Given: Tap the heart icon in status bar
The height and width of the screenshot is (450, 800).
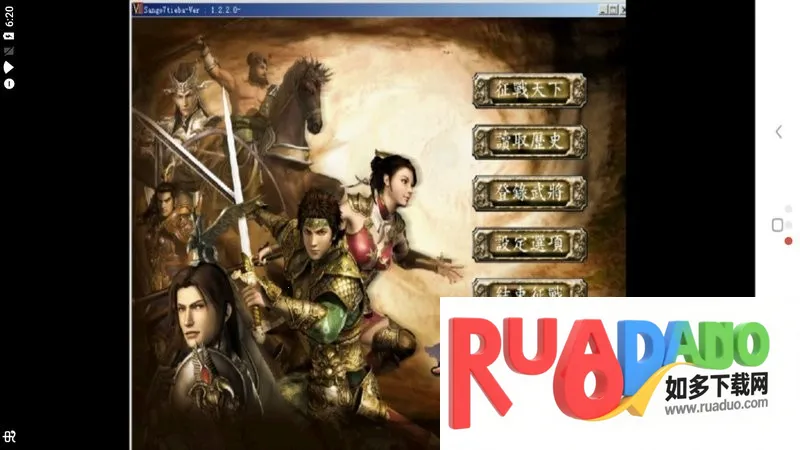Looking at the screenshot, I should (x=9, y=67).
